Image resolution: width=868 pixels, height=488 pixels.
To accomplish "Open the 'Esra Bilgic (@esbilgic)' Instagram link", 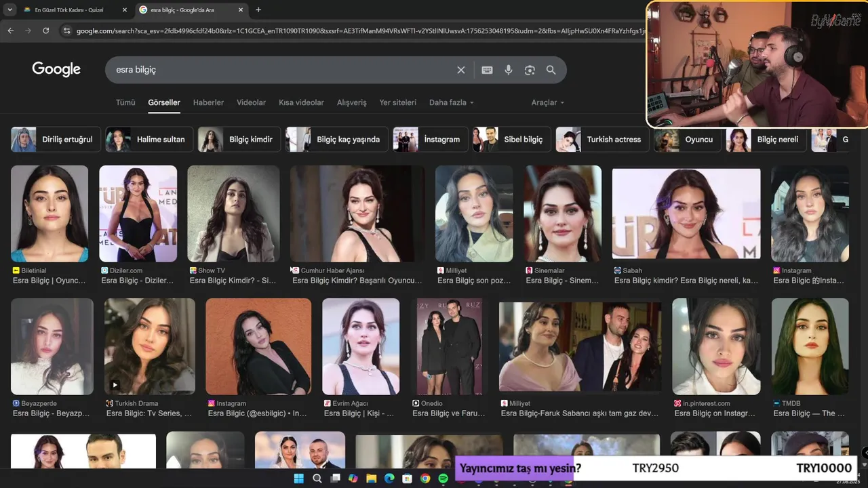I will [258, 413].
